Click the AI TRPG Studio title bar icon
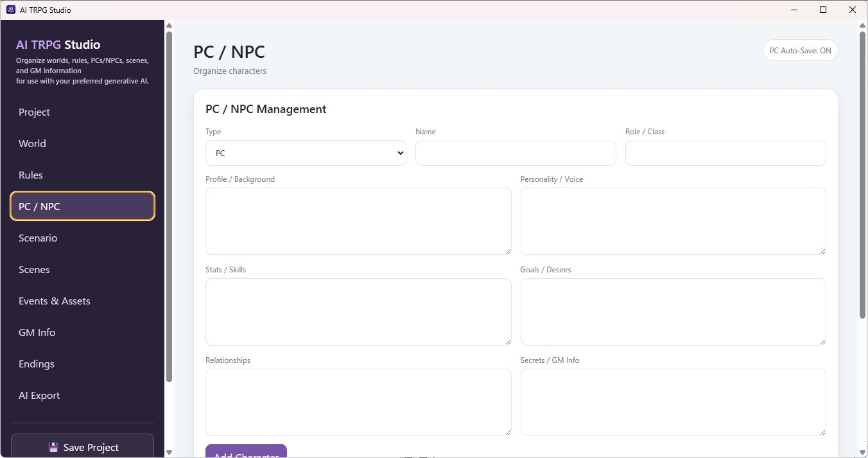Screen dimensions: 868x458 [x=10, y=10]
